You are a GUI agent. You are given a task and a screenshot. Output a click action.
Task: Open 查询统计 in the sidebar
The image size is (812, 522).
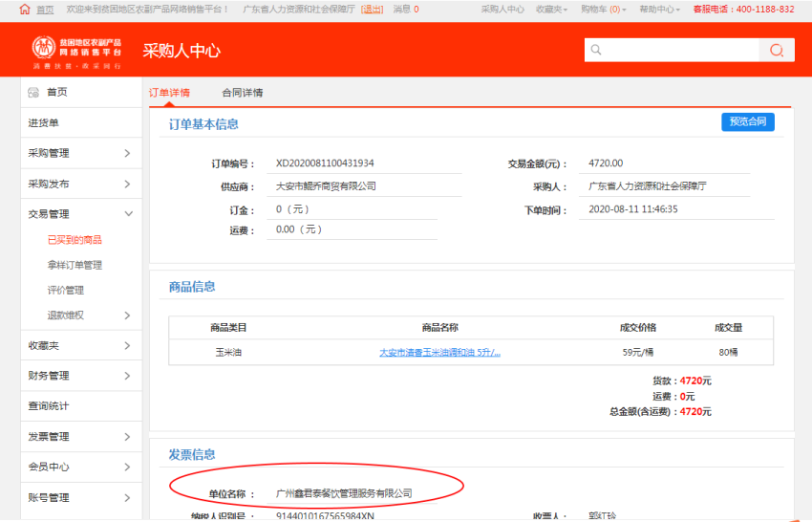tap(49, 406)
